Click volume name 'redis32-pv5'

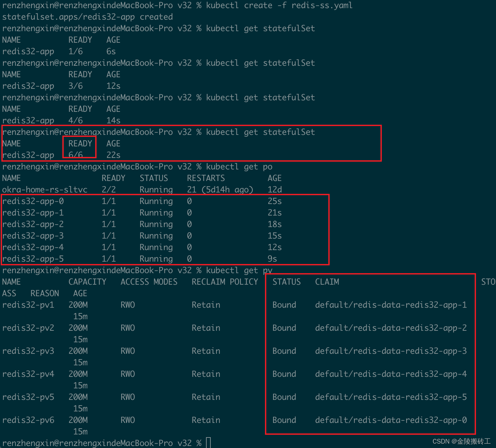coord(28,397)
